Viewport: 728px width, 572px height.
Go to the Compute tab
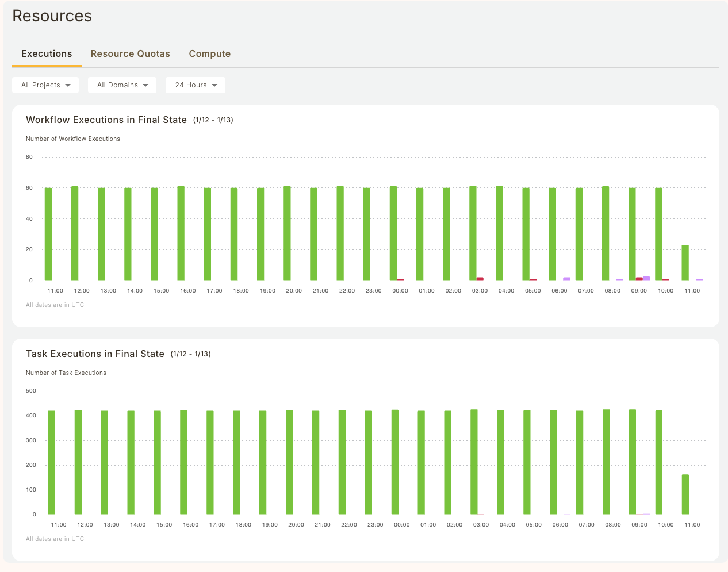pyautogui.click(x=209, y=53)
